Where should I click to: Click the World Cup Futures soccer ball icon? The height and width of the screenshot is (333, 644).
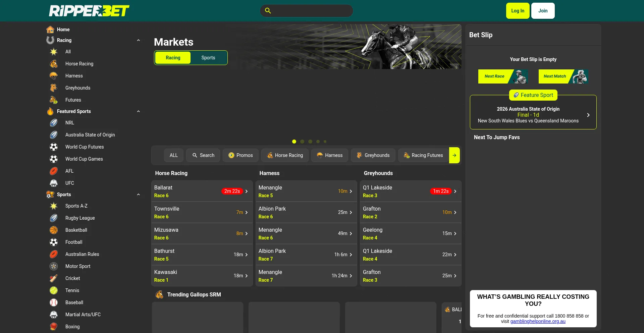pos(54,147)
